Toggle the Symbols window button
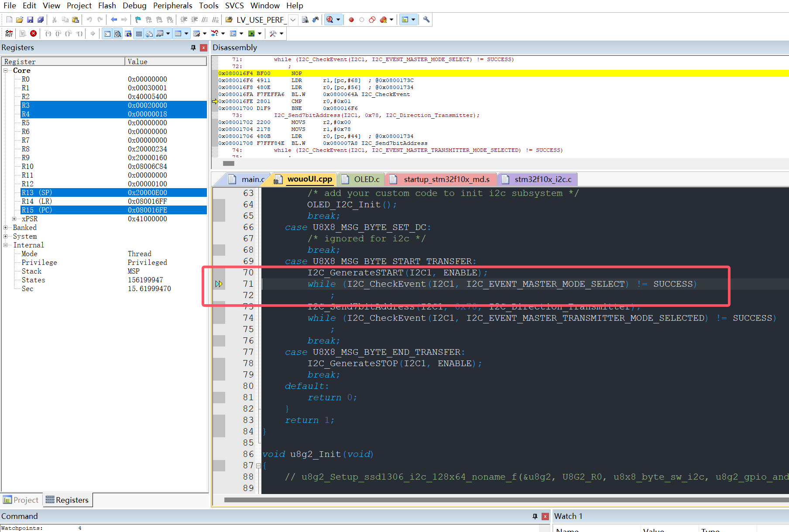 pos(128,34)
